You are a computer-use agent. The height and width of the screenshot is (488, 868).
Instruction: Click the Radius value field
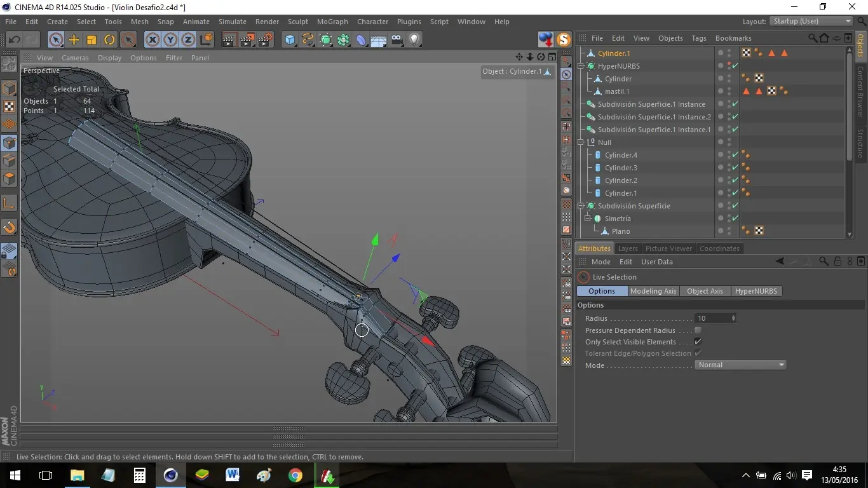click(712, 318)
